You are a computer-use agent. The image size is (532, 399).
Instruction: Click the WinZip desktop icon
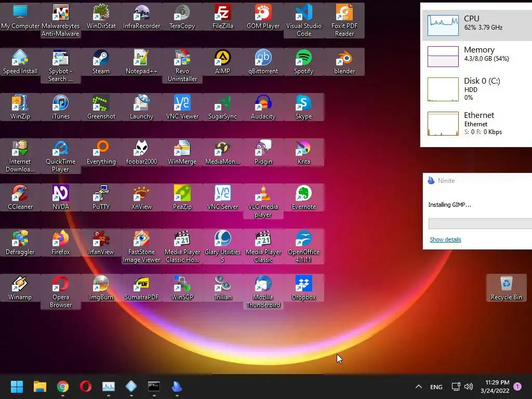[20, 107]
